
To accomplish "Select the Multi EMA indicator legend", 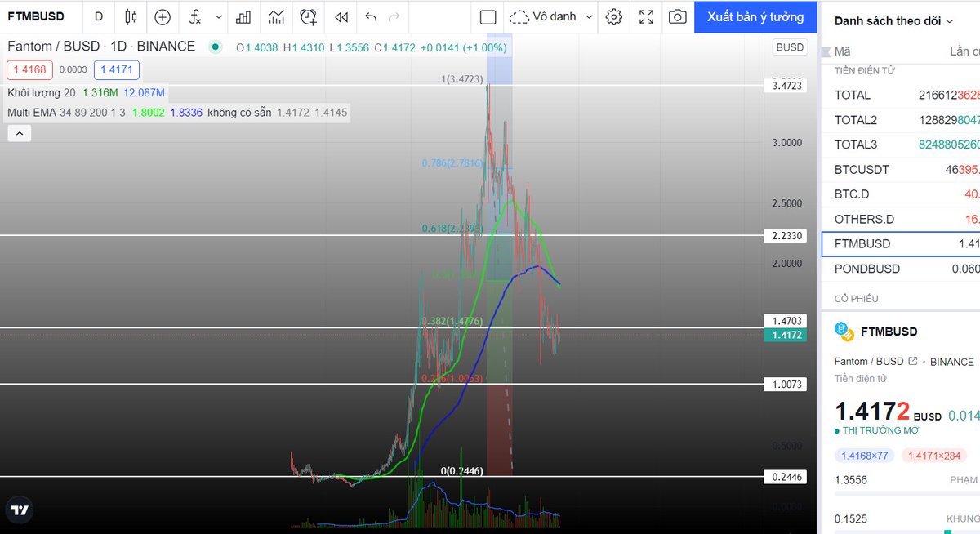I will point(66,112).
